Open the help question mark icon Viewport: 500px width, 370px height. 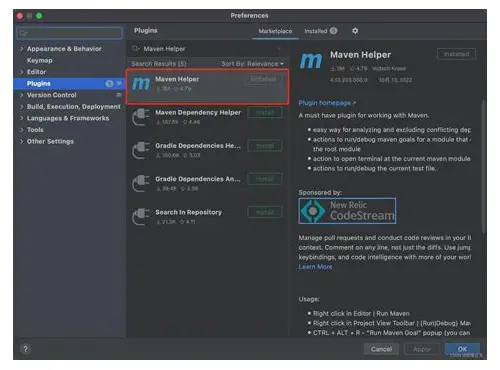[x=25, y=349]
